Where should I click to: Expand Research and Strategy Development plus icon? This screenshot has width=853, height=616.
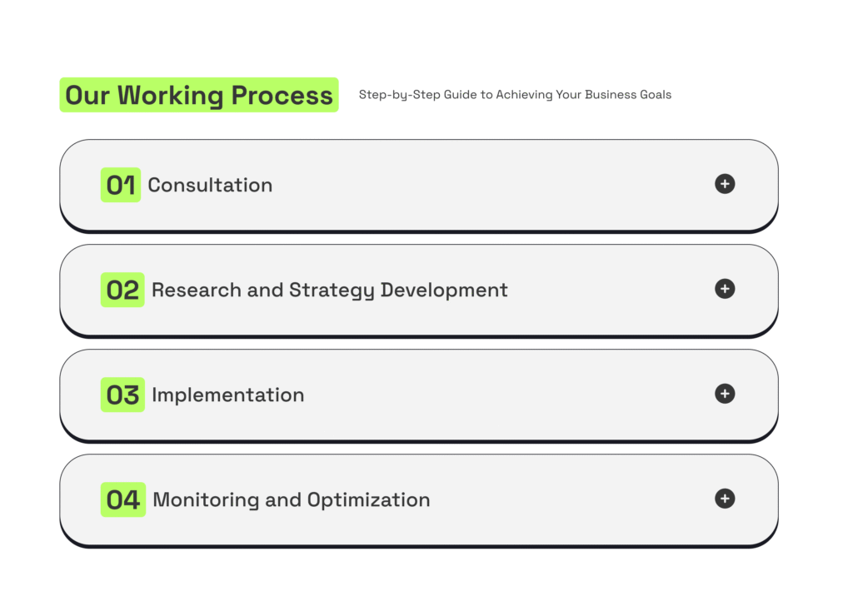[x=725, y=289]
